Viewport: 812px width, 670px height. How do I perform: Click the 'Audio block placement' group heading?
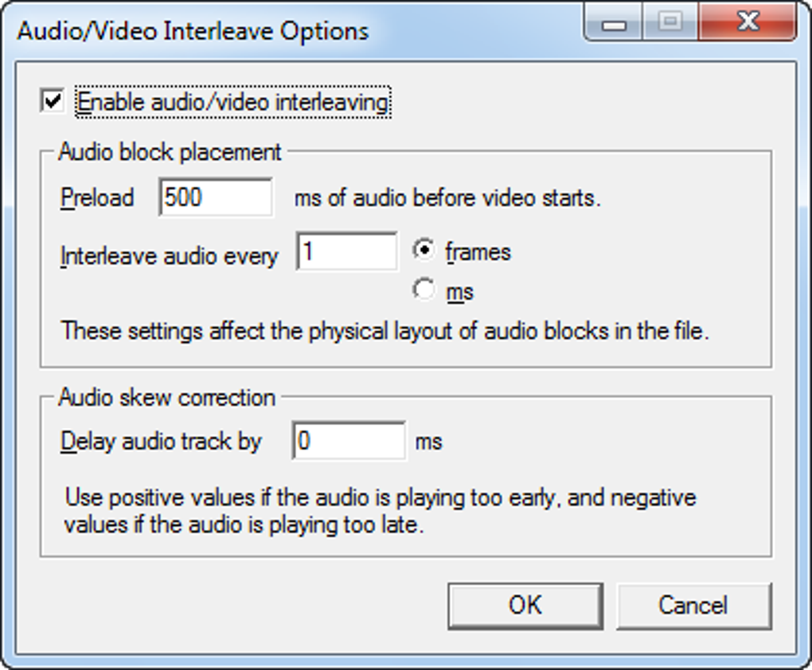(170, 151)
